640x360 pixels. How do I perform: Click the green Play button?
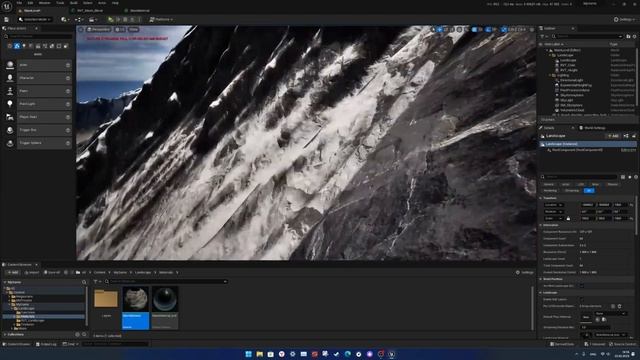(x=111, y=20)
